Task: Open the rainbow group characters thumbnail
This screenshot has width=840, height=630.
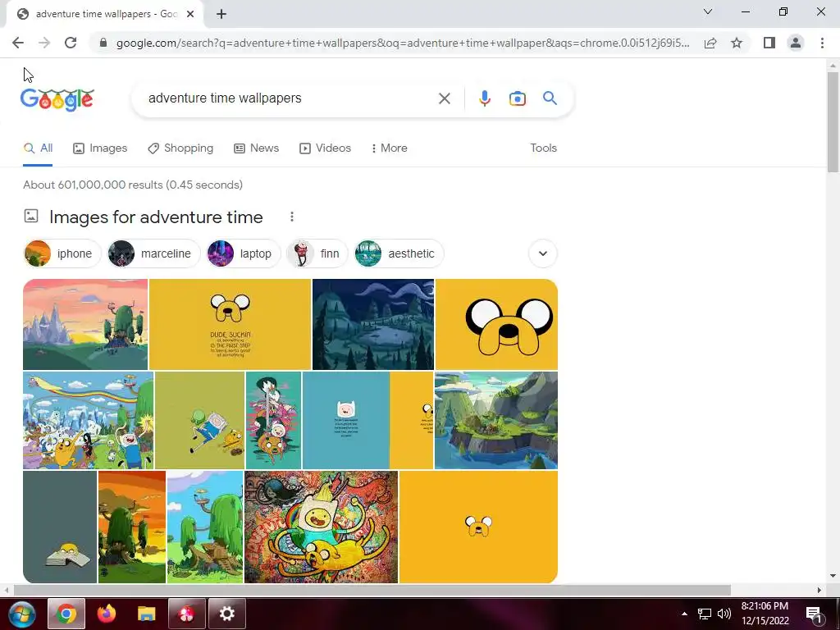Action: [x=88, y=421]
